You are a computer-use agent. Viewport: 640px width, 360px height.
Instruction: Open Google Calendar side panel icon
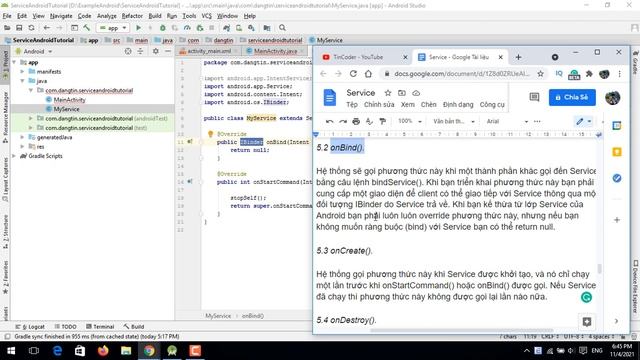pos(617,126)
